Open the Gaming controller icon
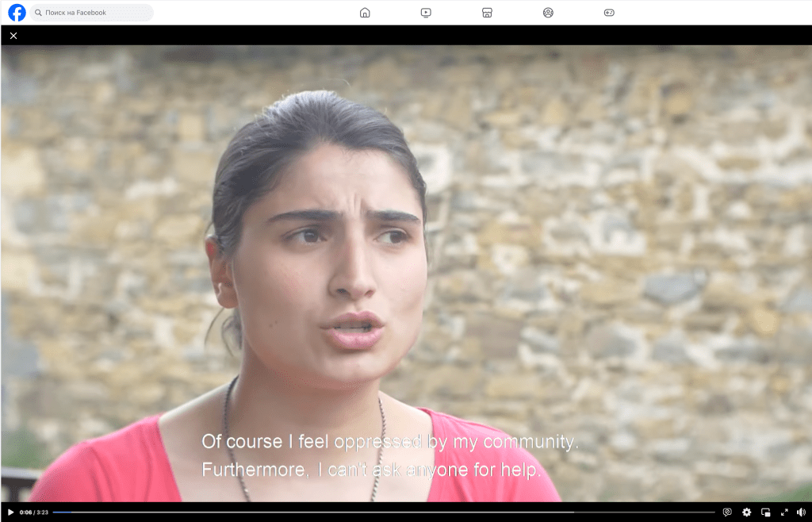812x522 pixels. click(609, 13)
